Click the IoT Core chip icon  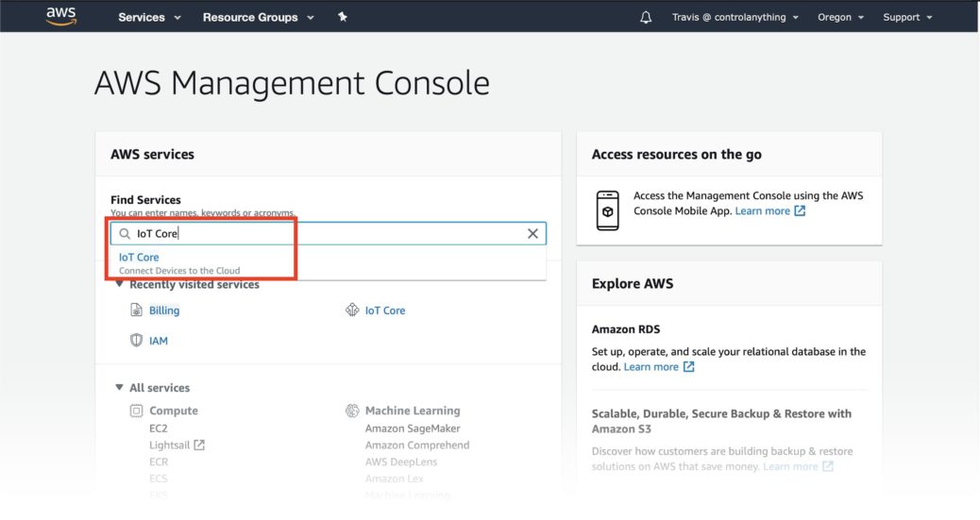click(353, 310)
